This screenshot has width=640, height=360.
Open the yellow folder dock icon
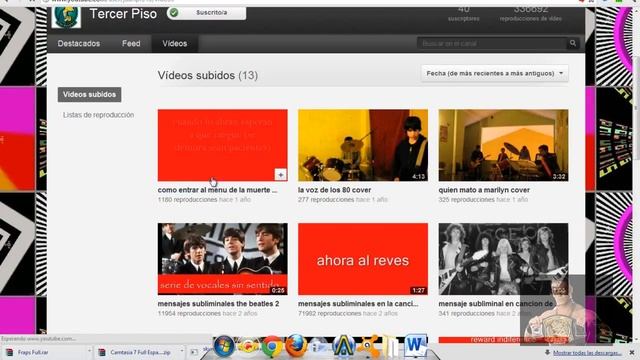(x=391, y=347)
